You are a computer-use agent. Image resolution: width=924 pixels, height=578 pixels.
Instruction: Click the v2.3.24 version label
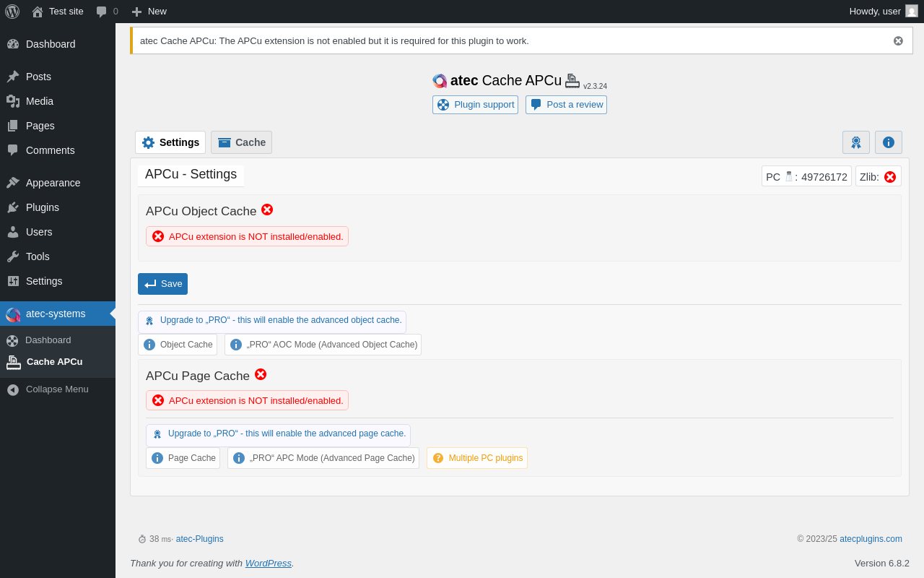(x=595, y=87)
